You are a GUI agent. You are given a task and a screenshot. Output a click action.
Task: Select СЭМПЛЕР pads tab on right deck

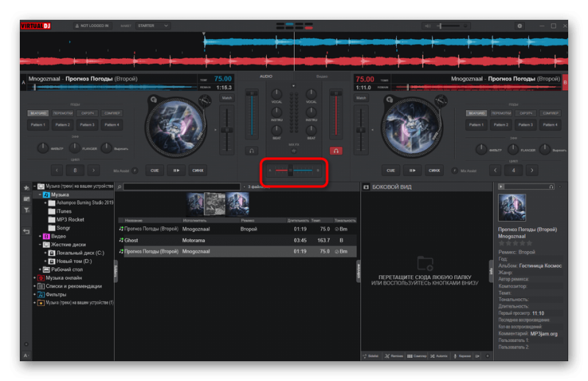pyautogui.click(x=550, y=113)
